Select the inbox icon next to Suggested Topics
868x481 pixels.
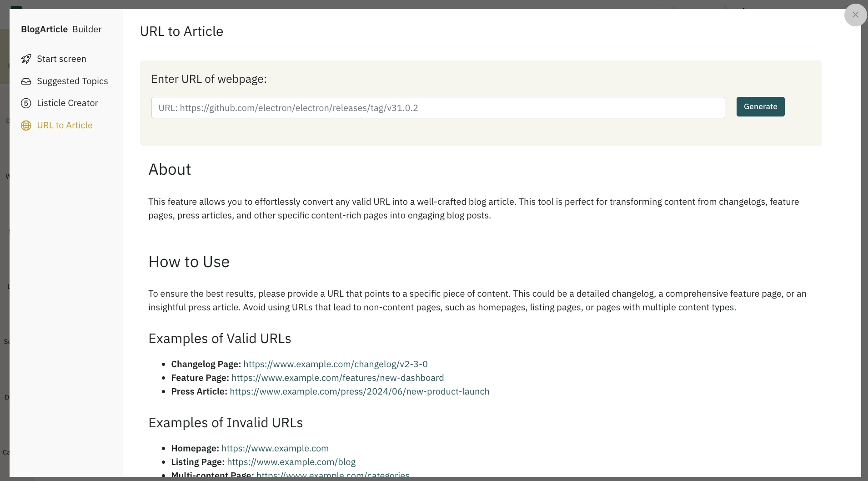pos(26,81)
